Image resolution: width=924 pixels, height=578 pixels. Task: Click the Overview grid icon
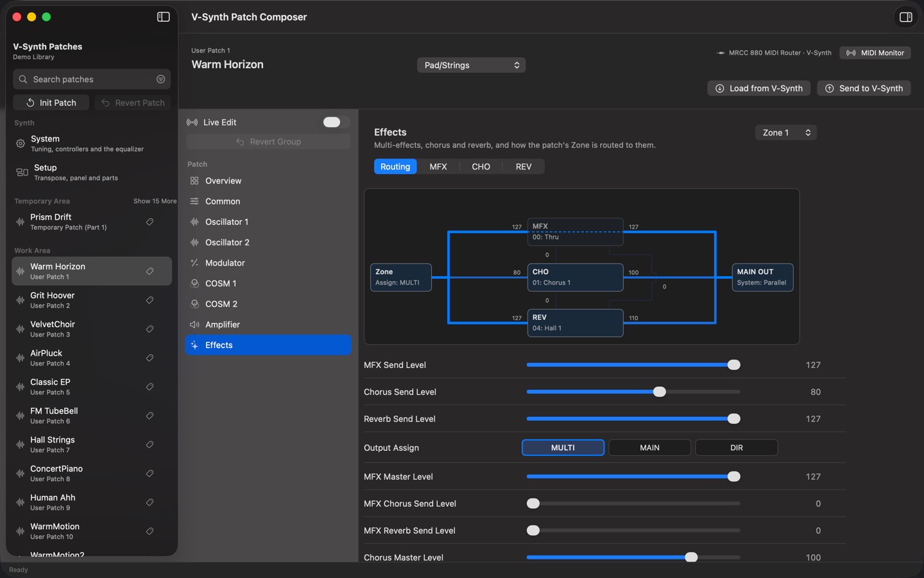point(194,181)
